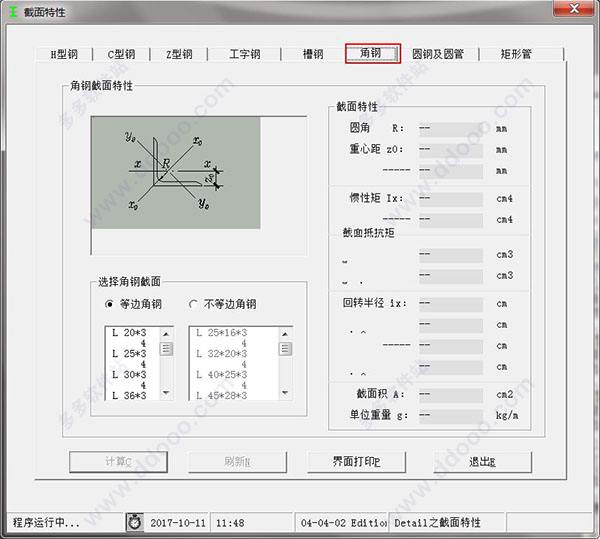The height and width of the screenshot is (539, 600).
Task: Select L 36*3 in equal angle list
Action: (129, 396)
